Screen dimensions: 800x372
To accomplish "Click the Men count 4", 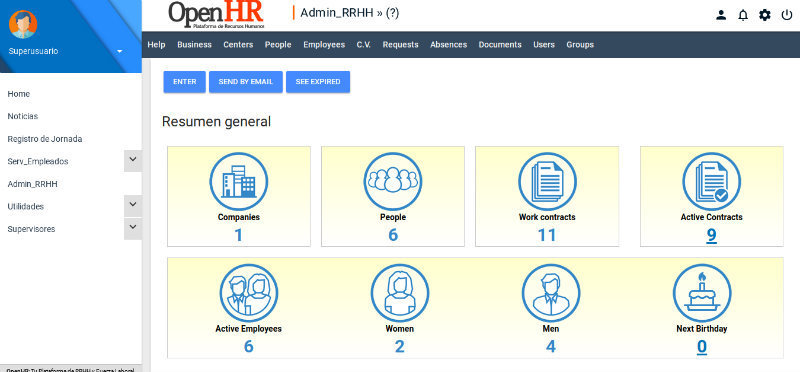I will click(551, 346).
